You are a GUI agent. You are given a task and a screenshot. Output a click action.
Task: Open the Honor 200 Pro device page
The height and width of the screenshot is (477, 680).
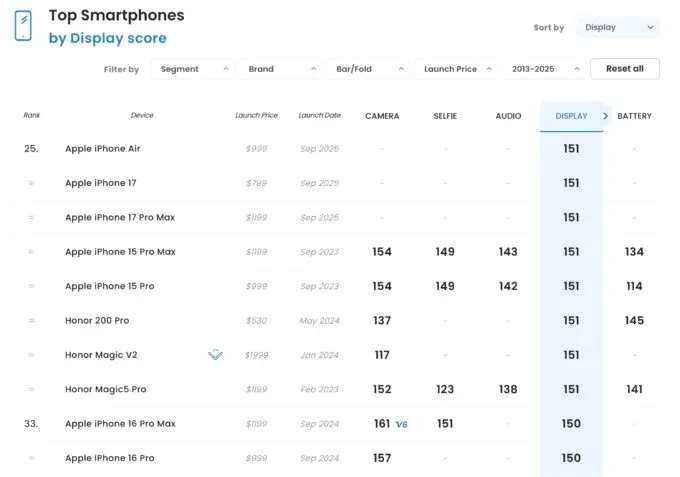point(97,320)
